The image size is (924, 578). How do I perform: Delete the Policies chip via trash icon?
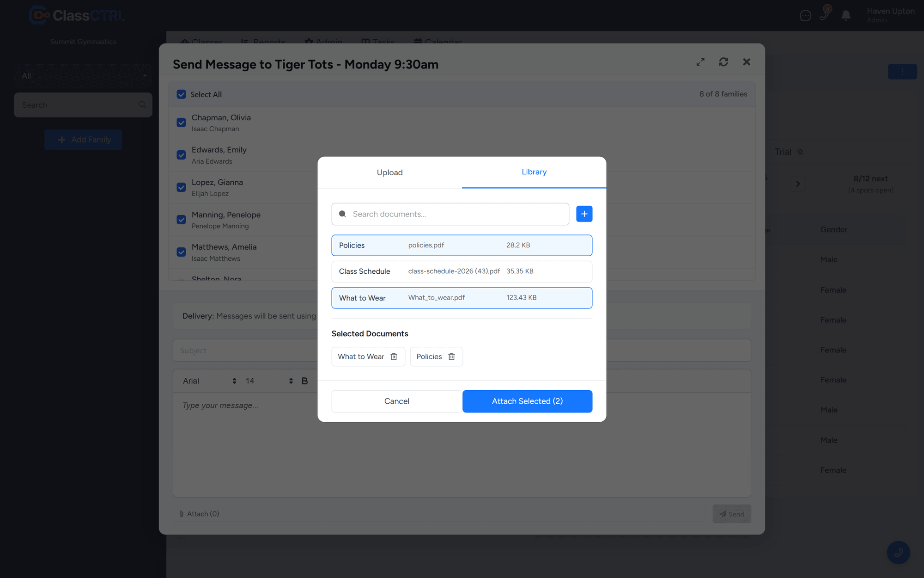tap(451, 357)
